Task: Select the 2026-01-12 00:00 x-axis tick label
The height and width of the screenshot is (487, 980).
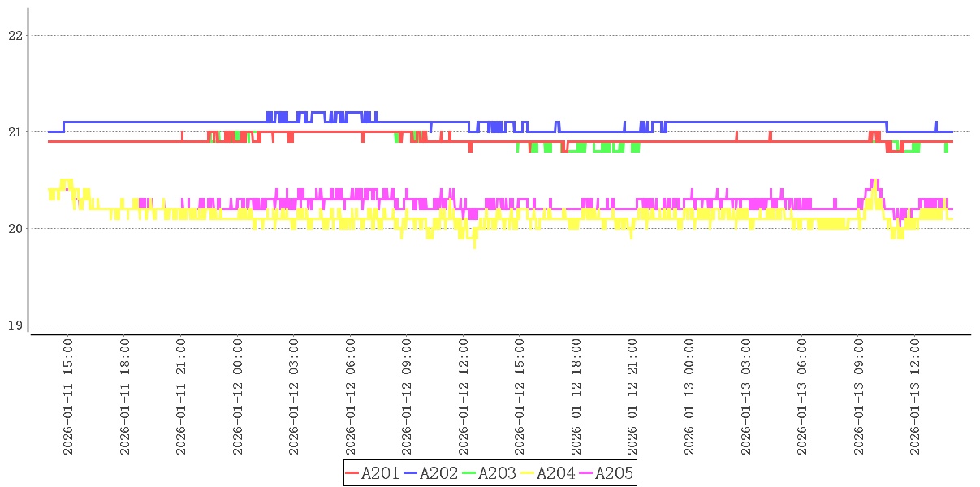Action: [238, 397]
